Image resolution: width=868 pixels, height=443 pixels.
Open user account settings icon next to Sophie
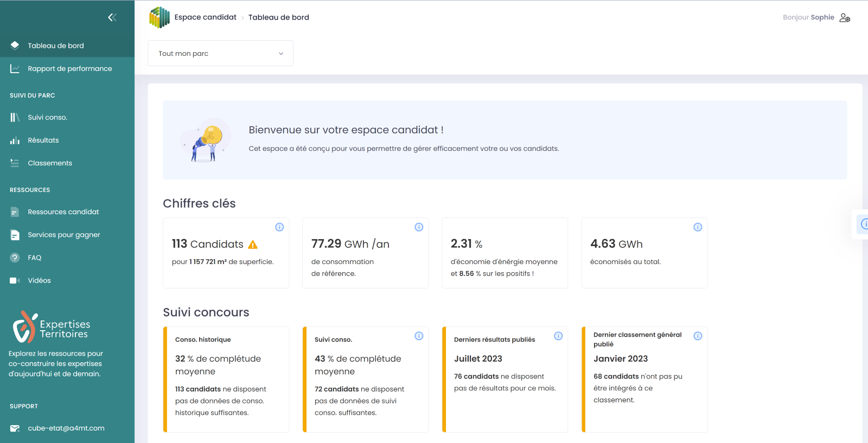845,17
